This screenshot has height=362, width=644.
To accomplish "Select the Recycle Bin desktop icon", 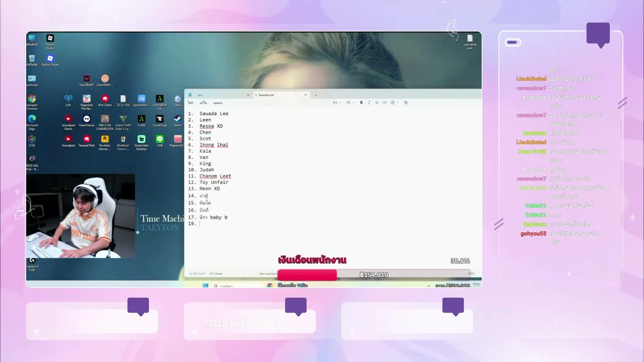I will 32,61.
